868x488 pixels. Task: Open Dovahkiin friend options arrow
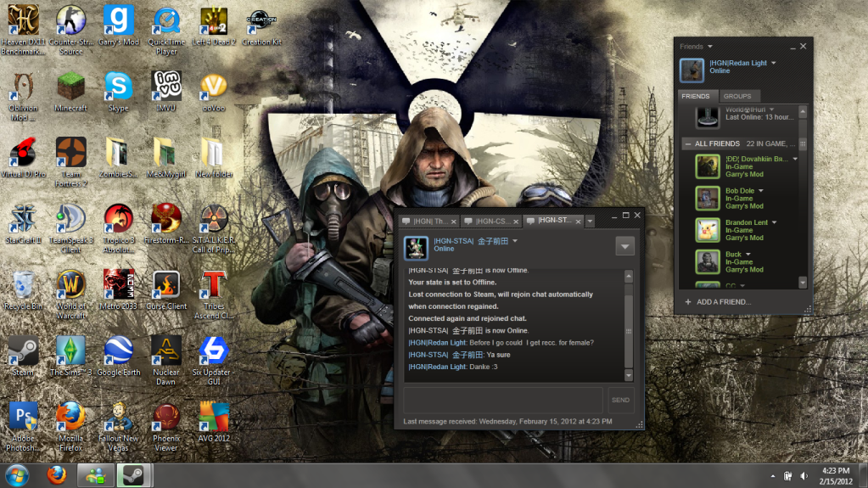pos(795,159)
